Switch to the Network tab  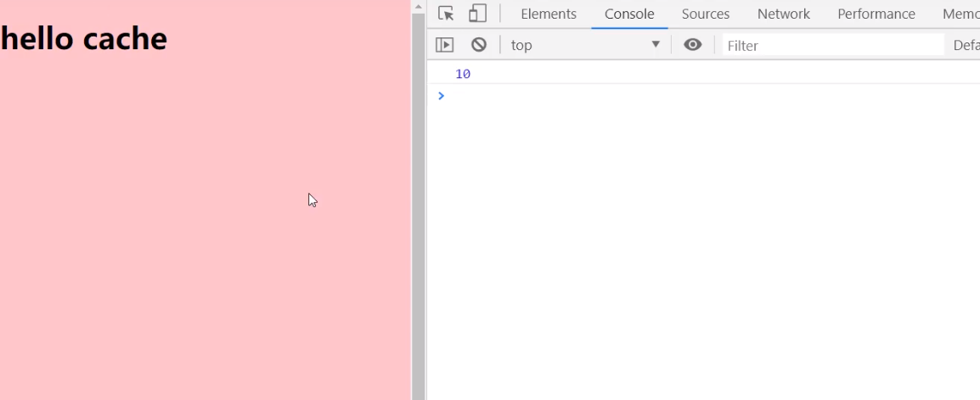click(784, 14)
